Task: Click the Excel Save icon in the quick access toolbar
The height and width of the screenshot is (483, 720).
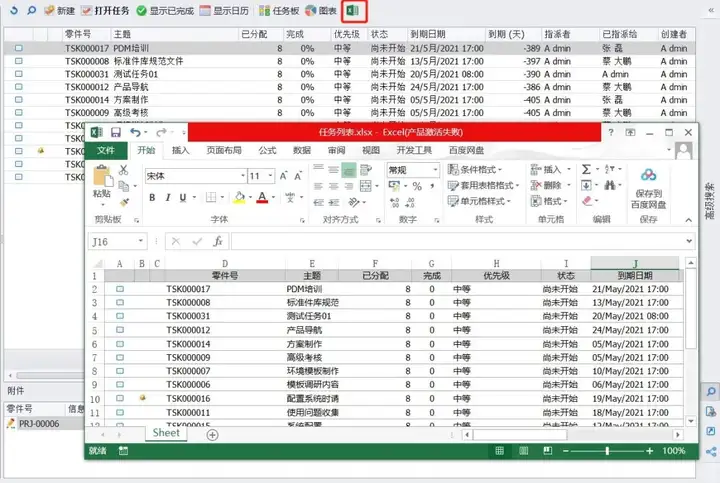Action: 116,133
